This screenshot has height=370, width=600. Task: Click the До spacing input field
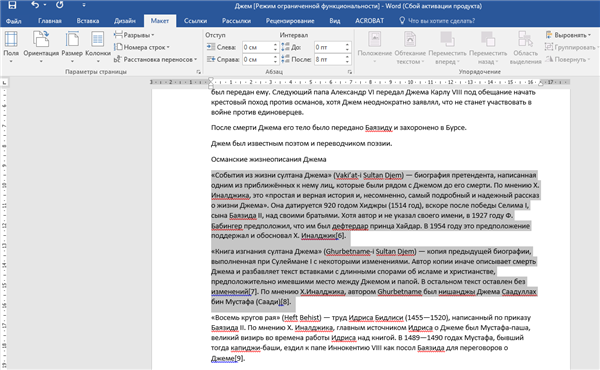click(x=329, y=47)
